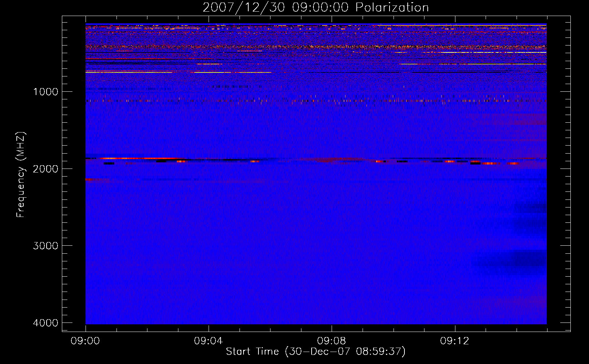The width and height of the screenshot is (589, 364).
Task: Click the 09:12 time tick label
Action: click(455, 341)
